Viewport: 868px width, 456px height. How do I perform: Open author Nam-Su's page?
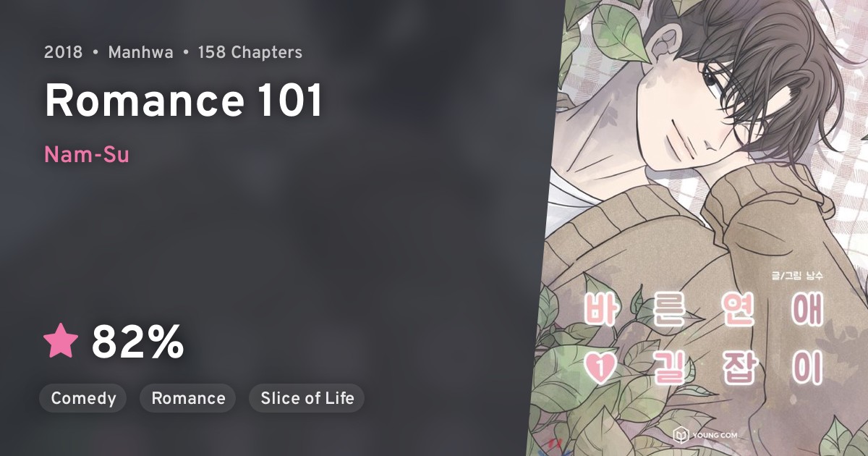click(87, 154)
